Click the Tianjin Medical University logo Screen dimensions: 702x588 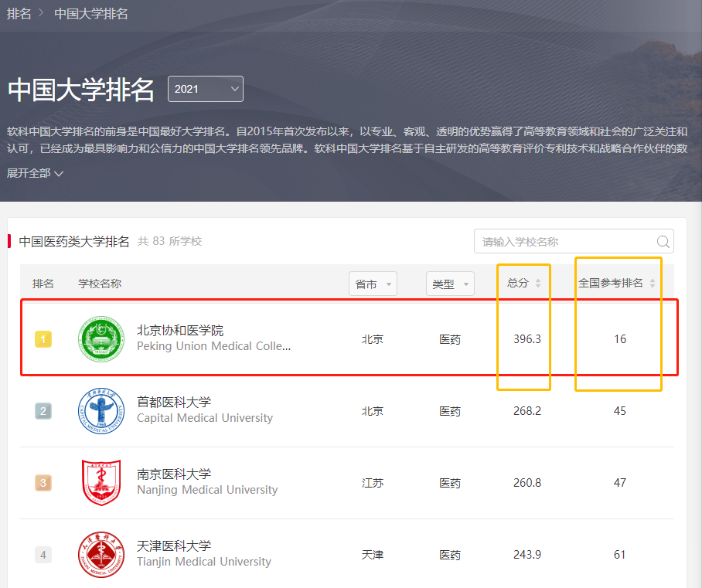click(101, 555)
